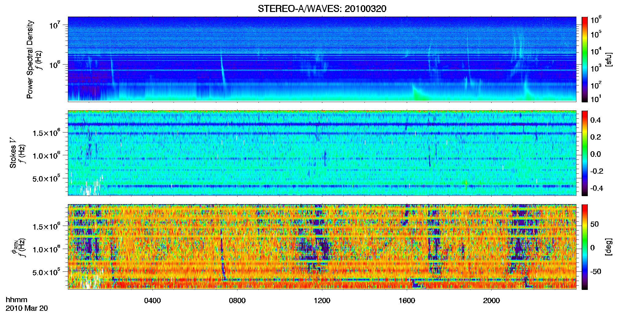
Task: Click the Power Spectral Density axis label
Action: pos(30,59)
